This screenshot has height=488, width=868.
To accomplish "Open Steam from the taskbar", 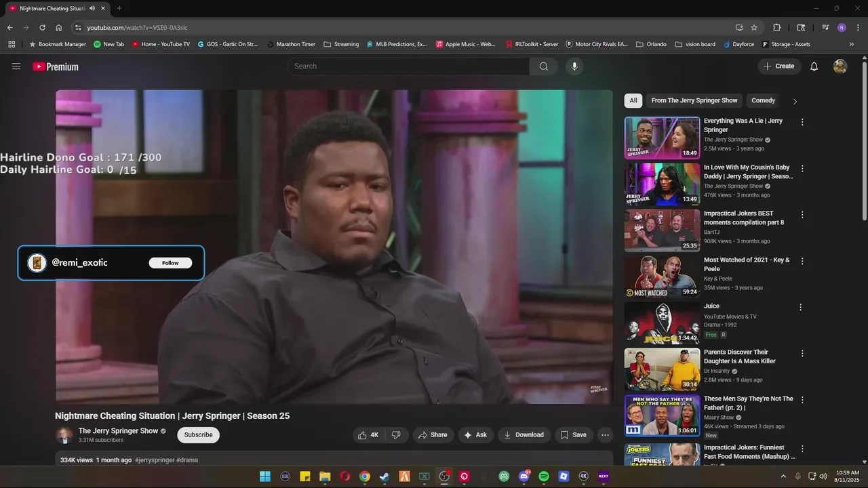I will pos(384,476).
